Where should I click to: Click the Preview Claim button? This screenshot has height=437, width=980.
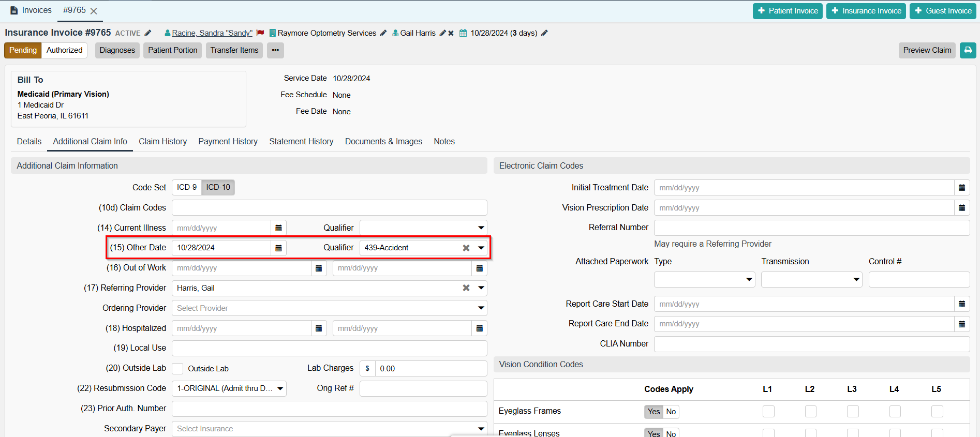(927, 50)
